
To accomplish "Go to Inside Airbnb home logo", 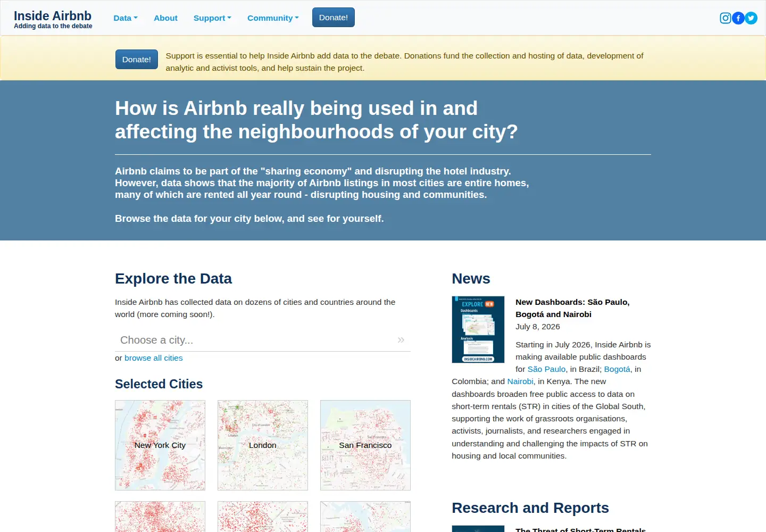I will click(53, 19).
